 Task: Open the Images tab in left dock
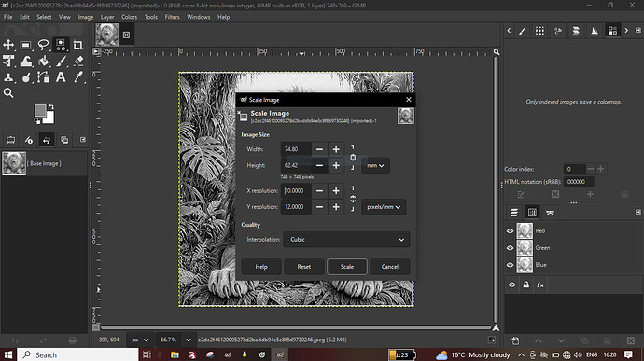tap(64, 140)
